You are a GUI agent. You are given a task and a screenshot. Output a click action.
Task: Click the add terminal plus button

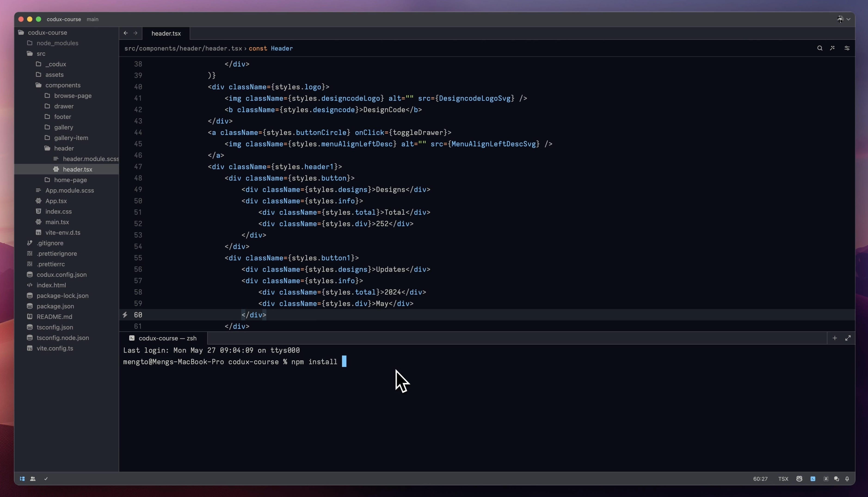click(834, 338)
